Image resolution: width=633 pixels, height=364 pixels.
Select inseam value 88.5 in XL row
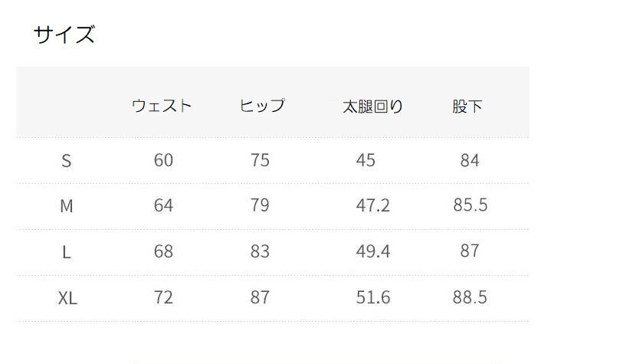point(470,297)
